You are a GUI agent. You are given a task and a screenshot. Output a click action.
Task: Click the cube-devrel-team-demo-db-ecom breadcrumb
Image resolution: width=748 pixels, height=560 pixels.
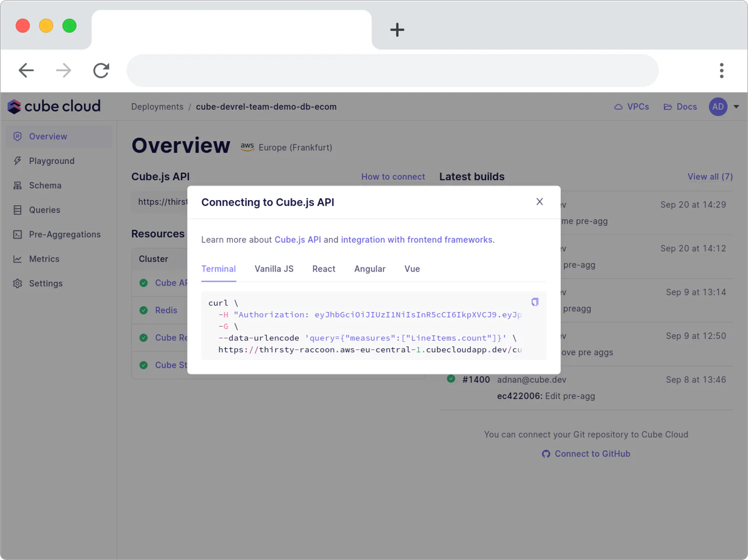tap(266, 107)
